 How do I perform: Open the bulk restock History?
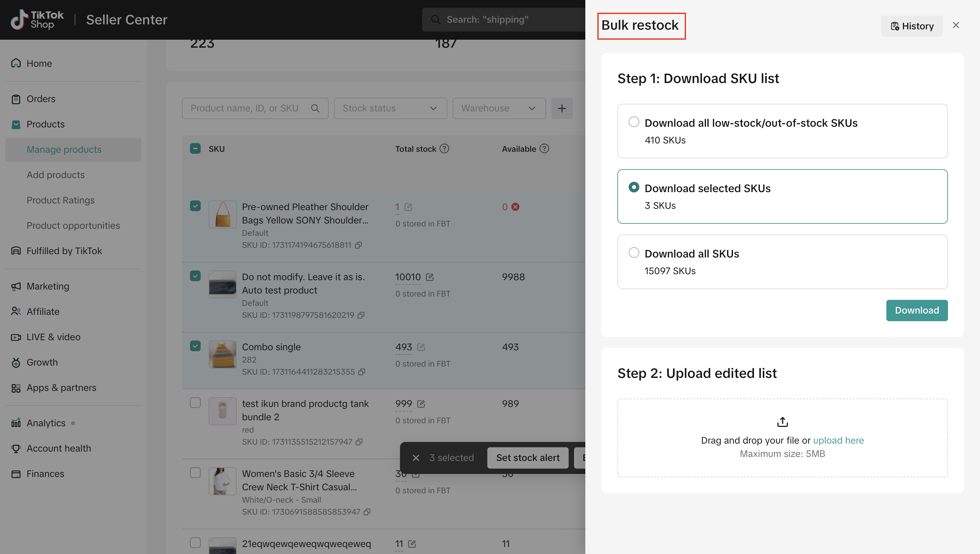(x=912, y=26)
